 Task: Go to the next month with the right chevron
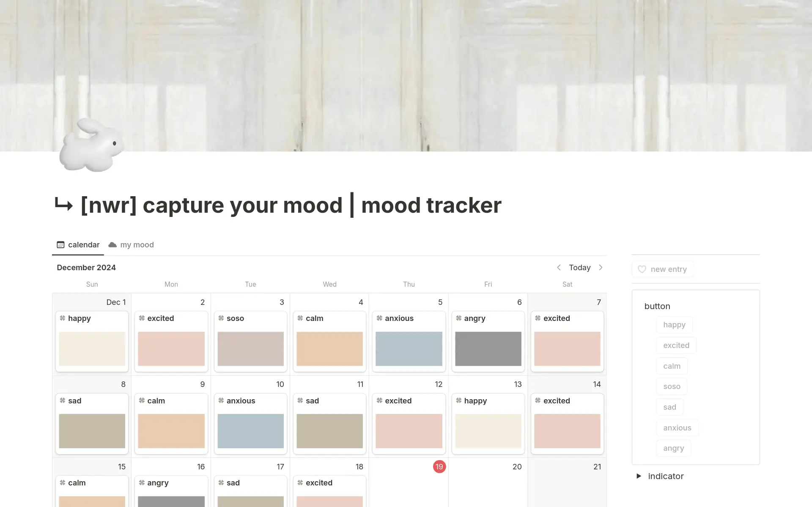(x=601, y=267)
